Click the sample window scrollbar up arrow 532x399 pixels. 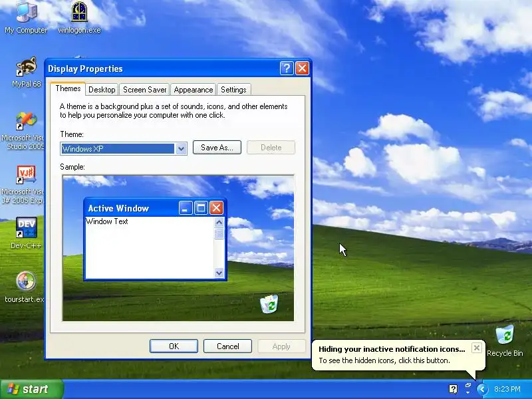pos(219,223)
